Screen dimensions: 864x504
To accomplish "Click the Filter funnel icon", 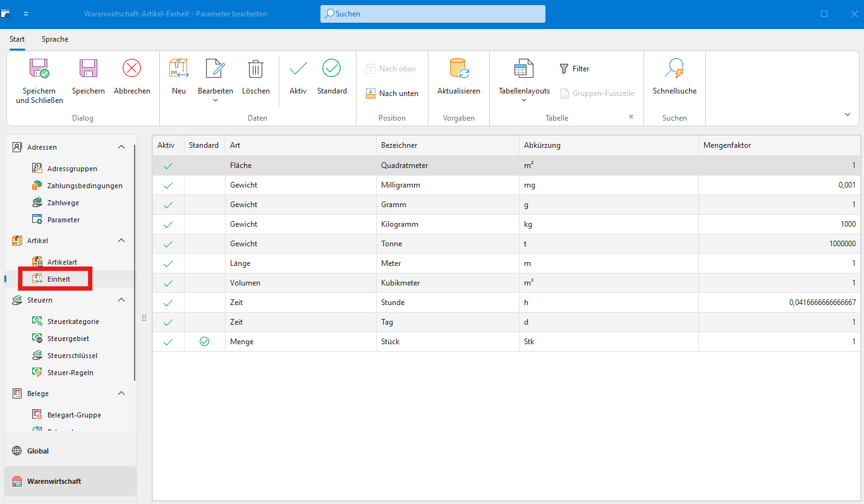I will [564, 69].
